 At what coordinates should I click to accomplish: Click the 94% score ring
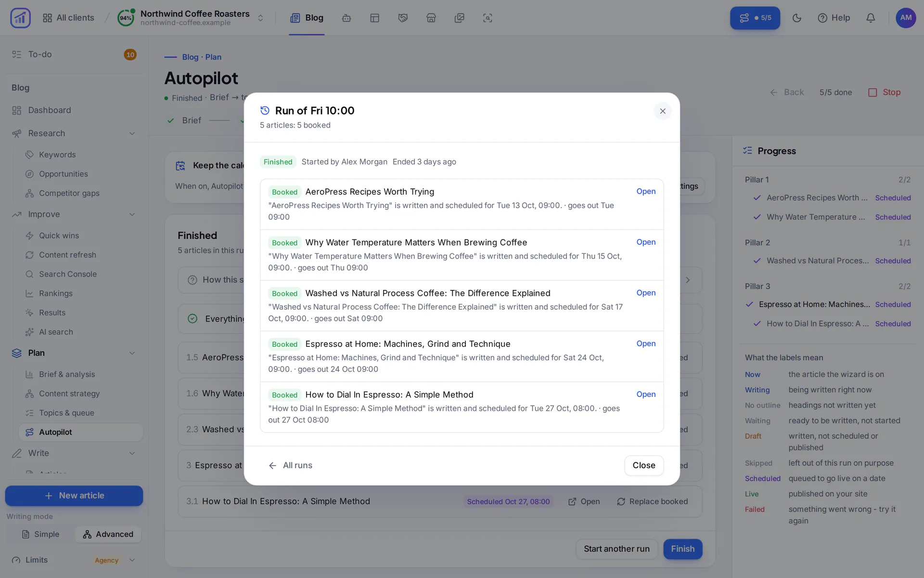pyautogui.click(x=126, y=18)
